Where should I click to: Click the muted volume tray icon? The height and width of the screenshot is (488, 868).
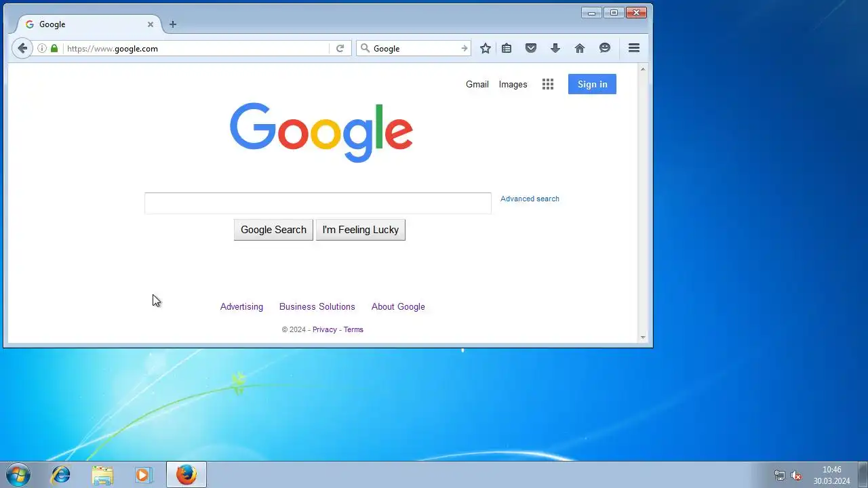(797, 476)
